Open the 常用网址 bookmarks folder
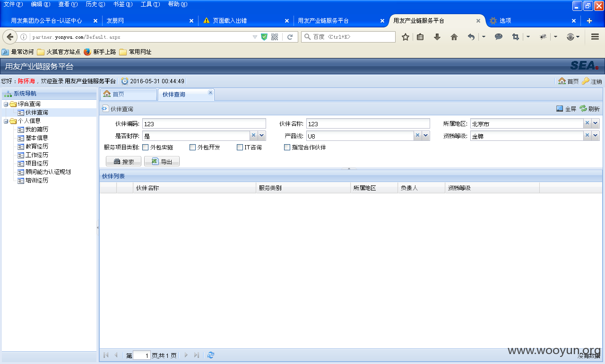This screenshot has height=364, width=605. pos(135,52)
